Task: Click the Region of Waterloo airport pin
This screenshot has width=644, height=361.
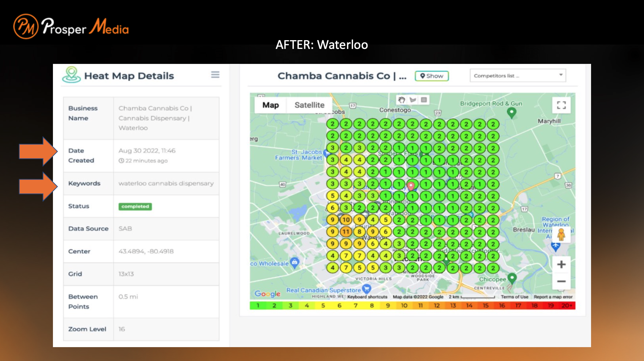Action: (555, 247)
